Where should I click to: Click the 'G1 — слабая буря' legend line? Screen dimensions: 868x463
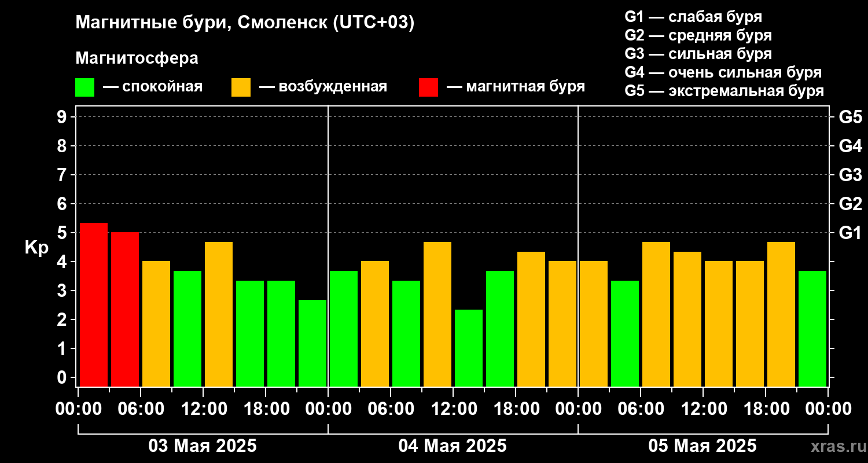click(693, 17)
